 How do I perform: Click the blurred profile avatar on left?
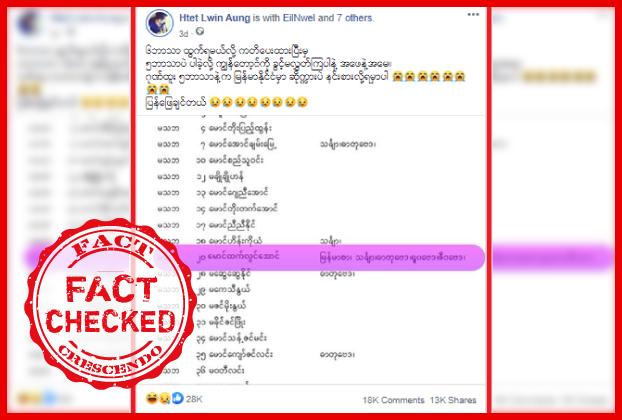(x=28, y=23)
